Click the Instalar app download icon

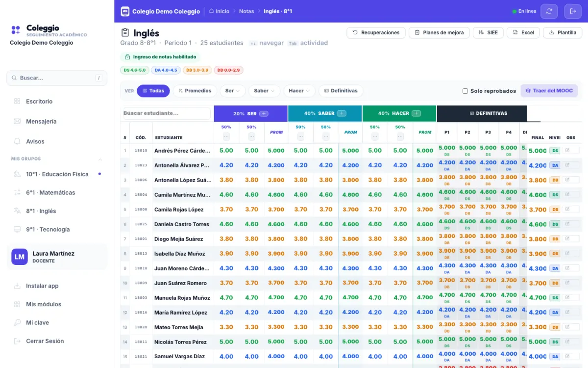click(x=17, y=286)
